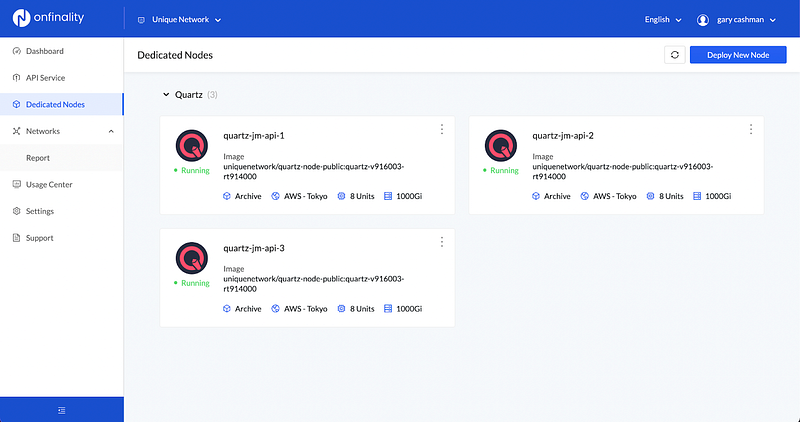Click storage icon on quartz-jm-api-1
This screenshot has width=800, height=422.
point(388,196)
